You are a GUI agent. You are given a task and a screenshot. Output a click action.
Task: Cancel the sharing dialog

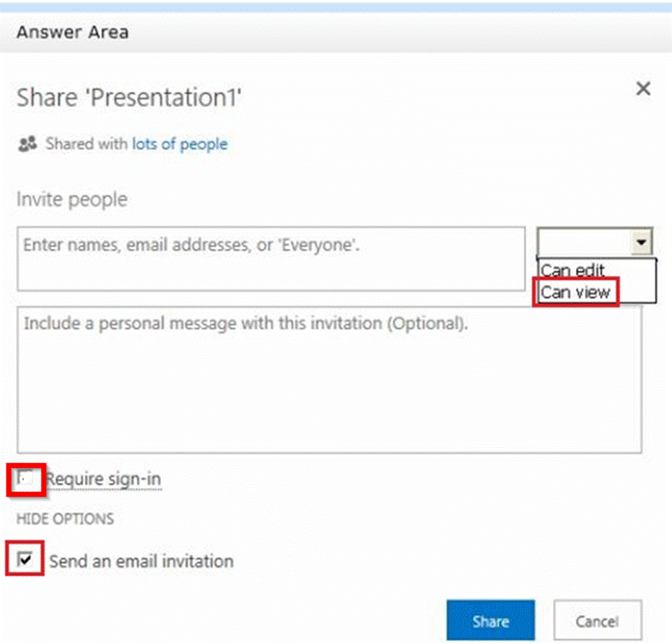pyautogui.click(x=597, y=621)
